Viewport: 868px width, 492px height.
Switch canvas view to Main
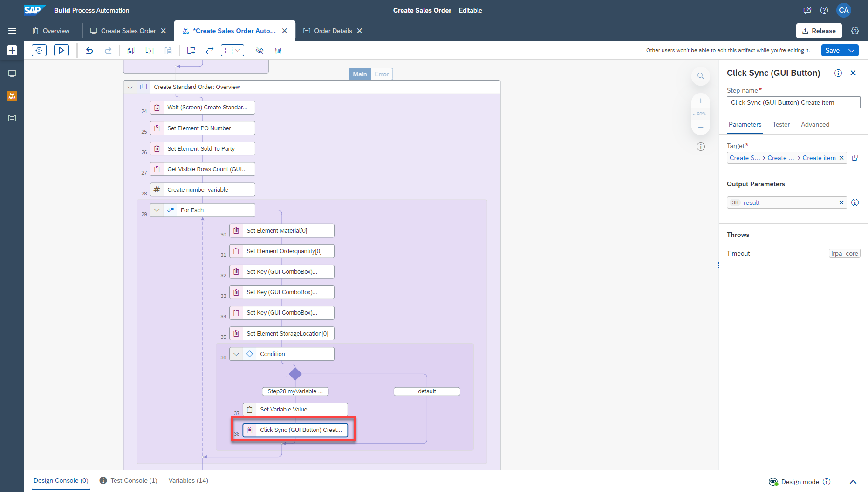point(360,74)
